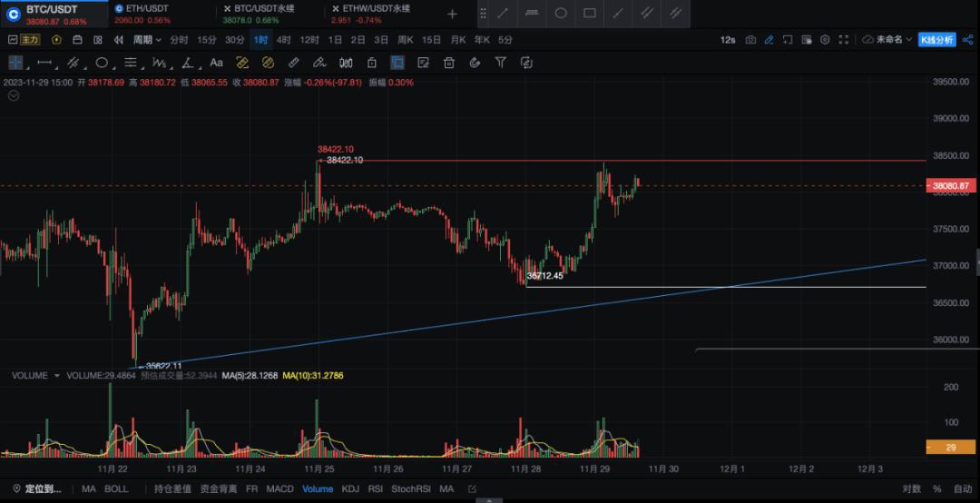Click the share icon beside K线分析
The height and width of the screenshot is (503, 980).
pyautogui.click(x=966, y=40)
